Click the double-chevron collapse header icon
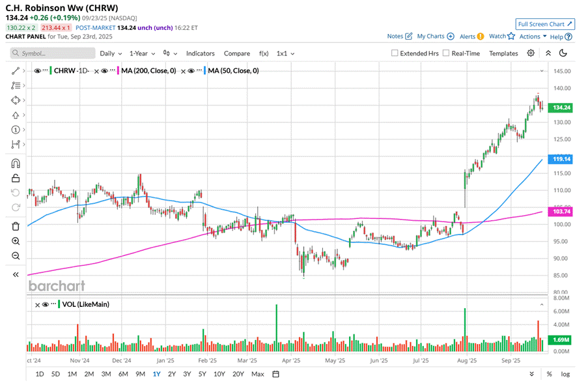The height and width of the screenshot is (385, 588). pyautogui.click(x=548, y=53)
